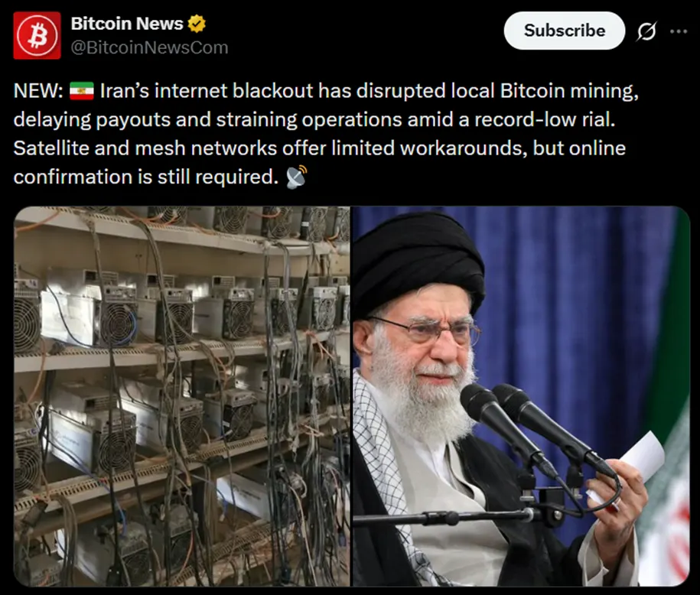Open the right photo with microphones
This screenshot has height=595, width=700.
(x=521, y=396)
